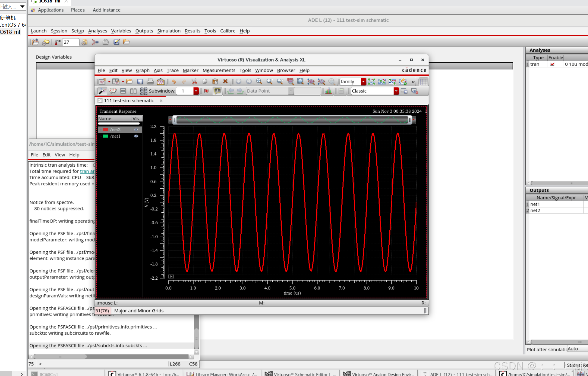Select the 111 test-sim schematic tab
588x376 pixels.
coord(129,100)
